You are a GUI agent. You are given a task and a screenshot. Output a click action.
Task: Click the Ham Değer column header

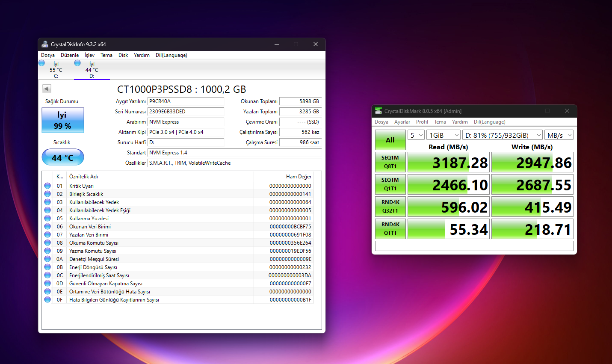click(284, 177)
